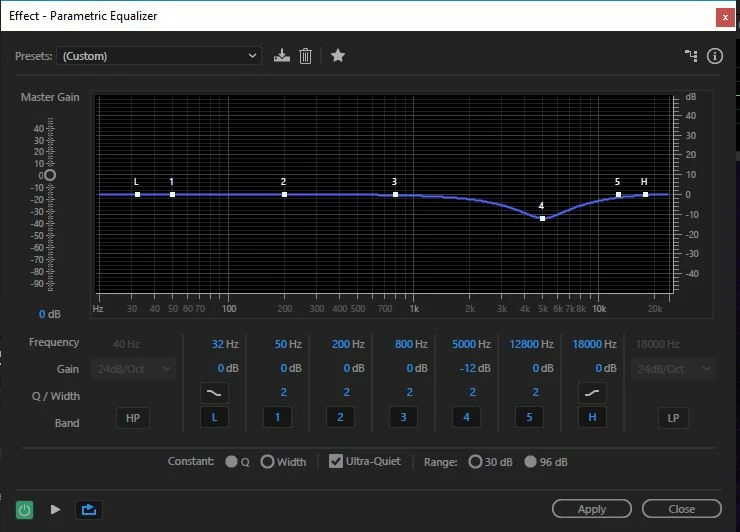
Task: Open effect info icon
Action: click(715, 56)
